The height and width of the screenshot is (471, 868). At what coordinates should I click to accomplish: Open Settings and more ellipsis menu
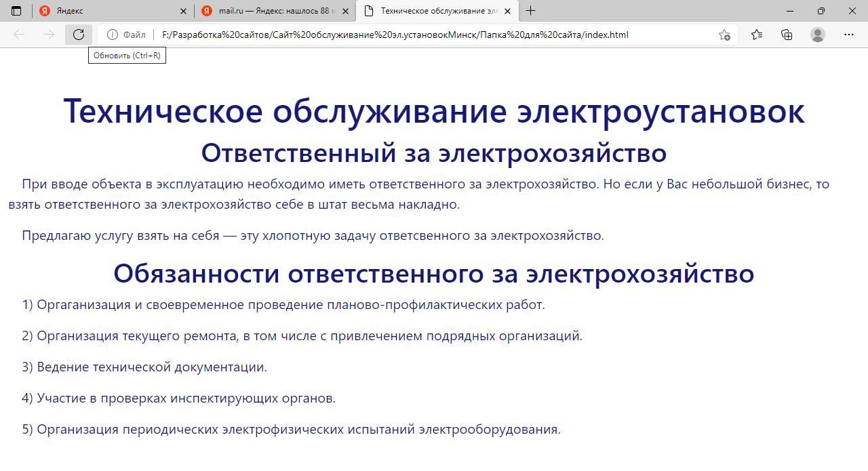coord(849,35)
